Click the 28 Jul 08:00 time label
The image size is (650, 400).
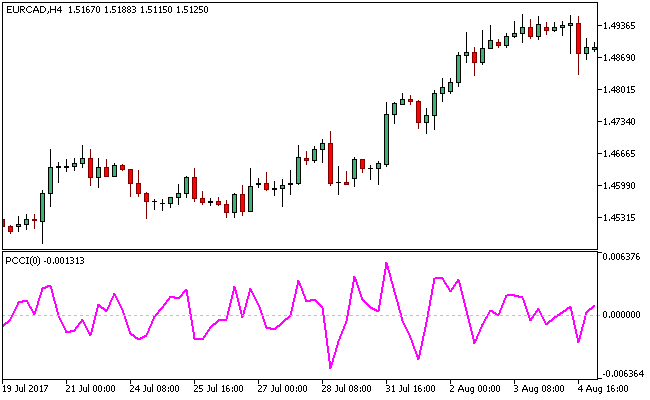(347, 389)
